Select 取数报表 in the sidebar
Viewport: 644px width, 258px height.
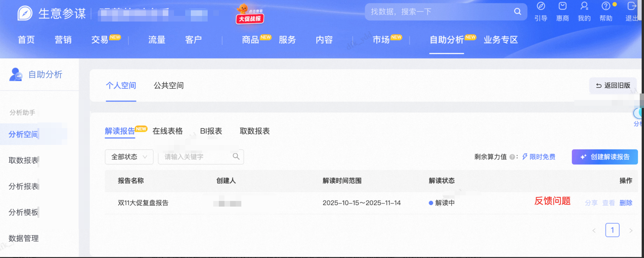pyautogui.click(x=23, y=160)
